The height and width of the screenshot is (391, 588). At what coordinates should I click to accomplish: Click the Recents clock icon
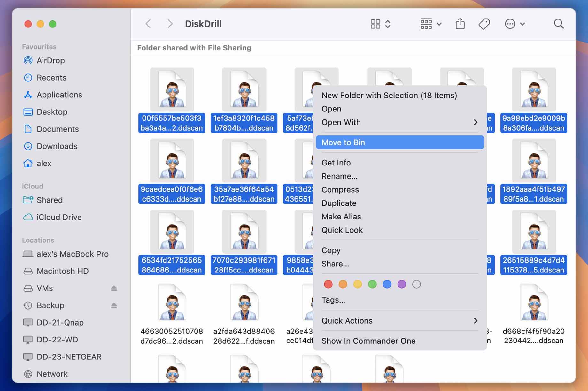point(28,78)
